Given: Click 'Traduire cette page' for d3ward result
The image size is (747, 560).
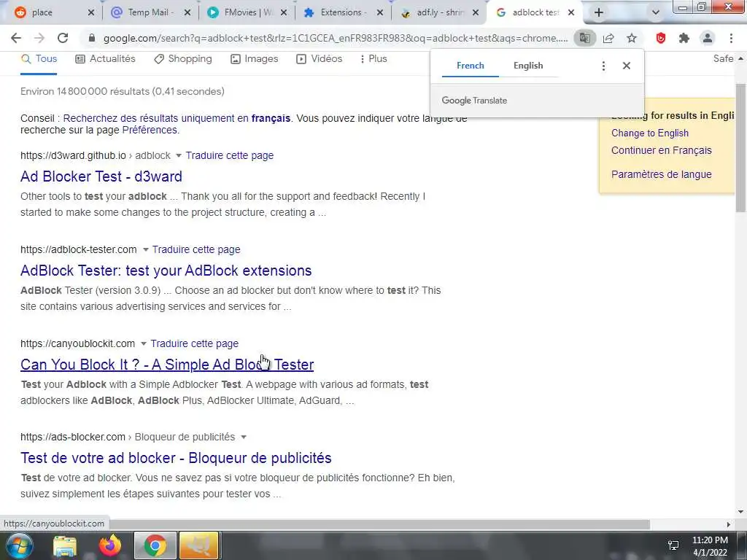Looking at the screenshot, I should click(230, 156).
